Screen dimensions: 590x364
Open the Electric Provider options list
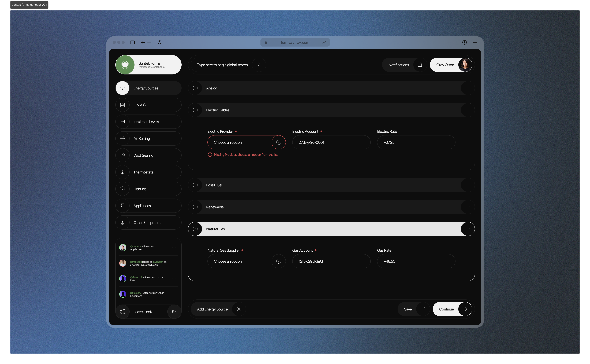click(279, 142)
